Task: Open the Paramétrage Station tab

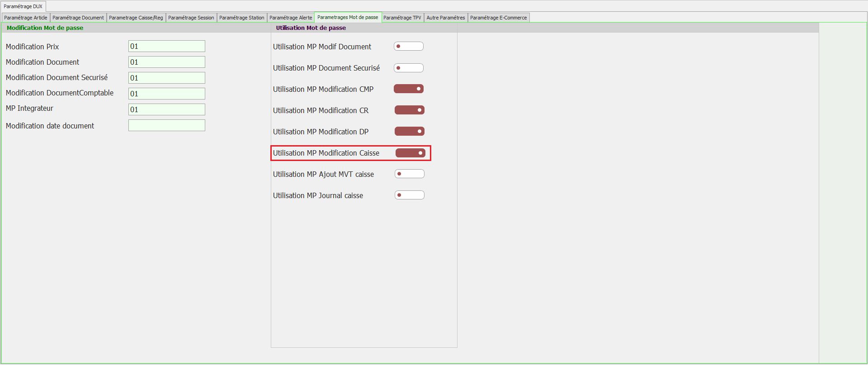Action: pos(242,18)
